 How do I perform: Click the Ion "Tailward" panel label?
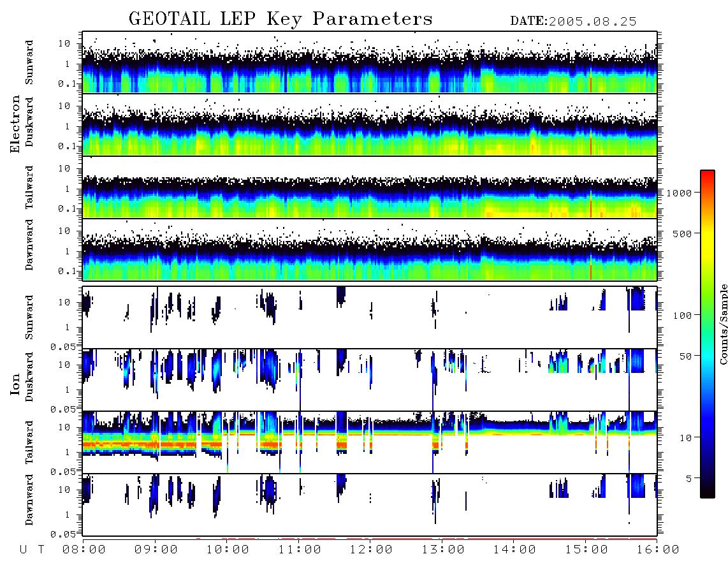[x=29, y=442]
